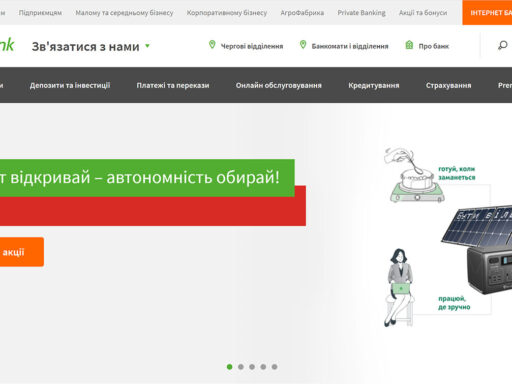
Task: Click the green автономність обирай banner headline
Action: [147, 178]
